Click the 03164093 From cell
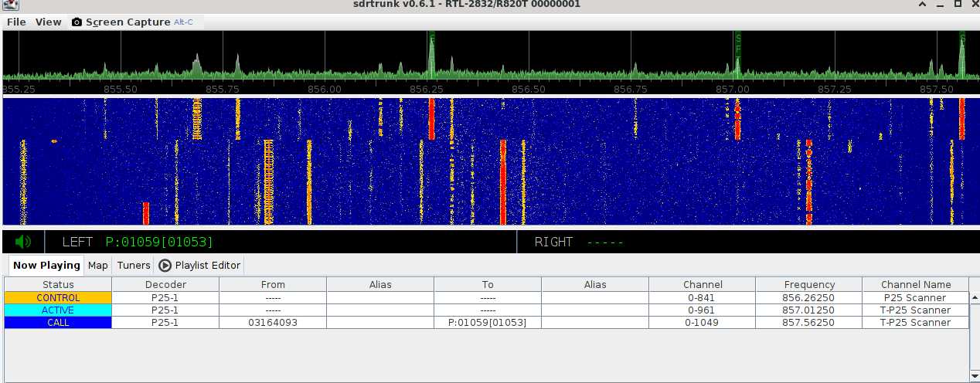The image size is (980, 383). coord(273,323)
